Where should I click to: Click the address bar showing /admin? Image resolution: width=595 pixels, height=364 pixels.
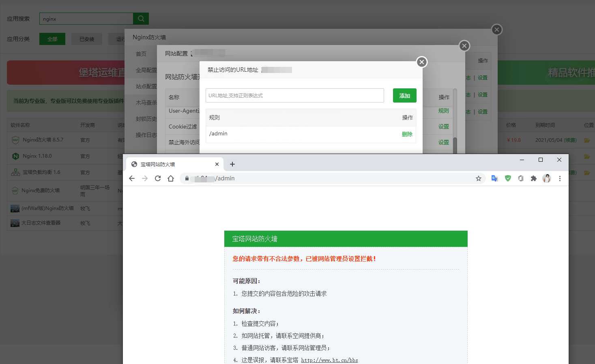(x=333, y=178)
